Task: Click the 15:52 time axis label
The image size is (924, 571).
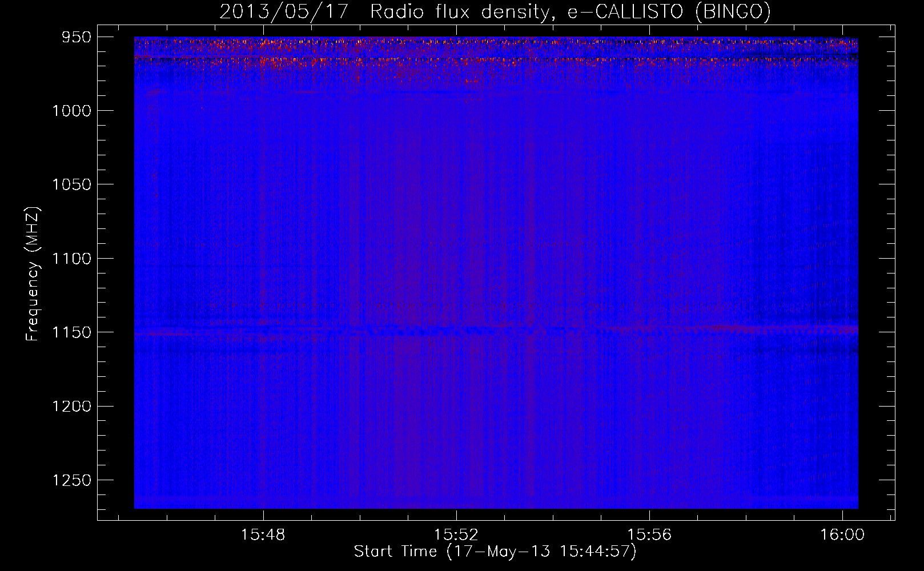Action: click(456, 535)
